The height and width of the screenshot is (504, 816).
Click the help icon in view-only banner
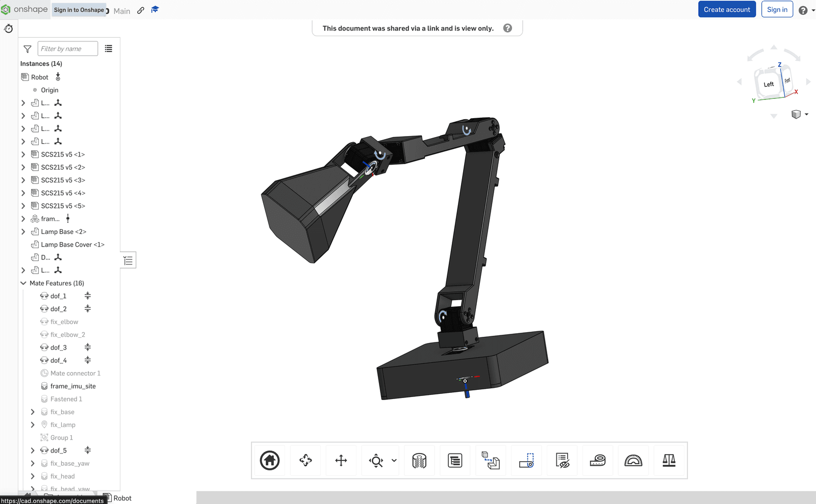pyautogui.click(x=507, y=28)
